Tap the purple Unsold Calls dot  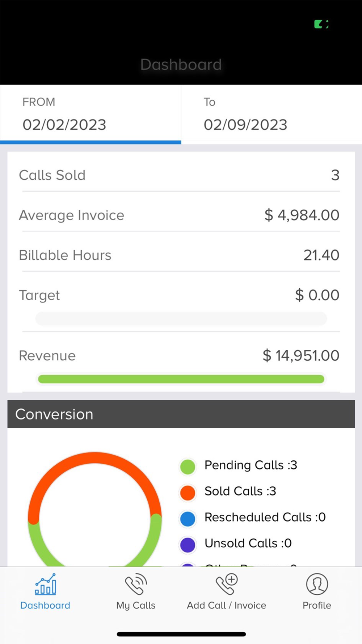click(188, 545)
